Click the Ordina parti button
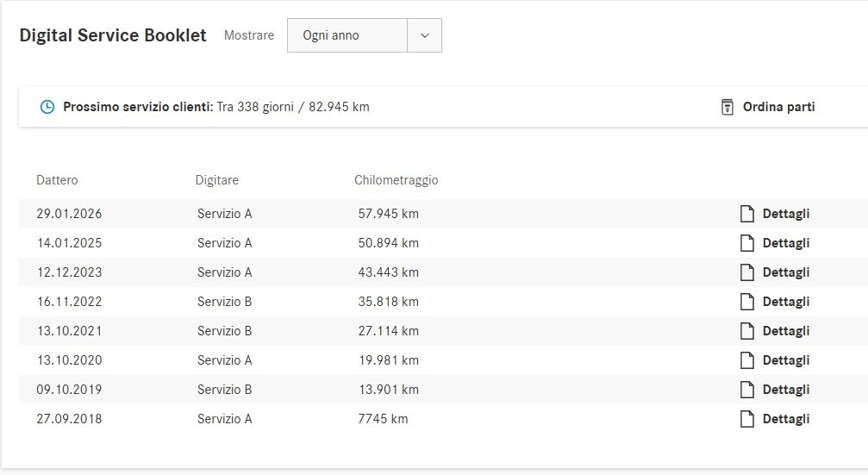 [x=778, y=108]
